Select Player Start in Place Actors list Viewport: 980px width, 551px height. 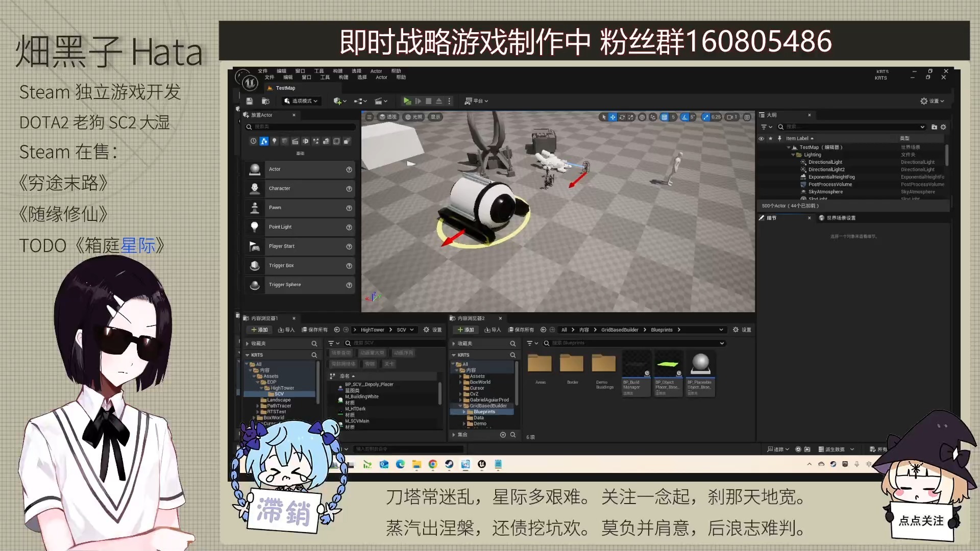[300, 246]
